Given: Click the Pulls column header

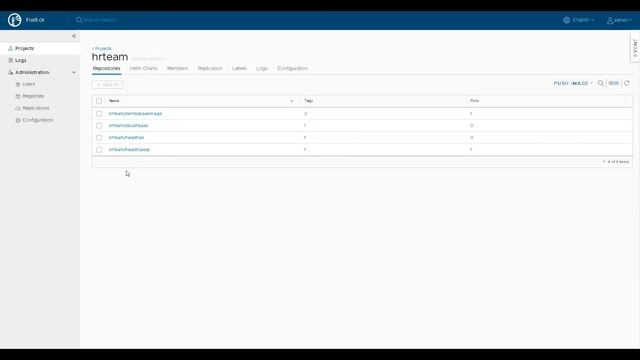Looking at the screenshot, I should (x=475, y=101).
